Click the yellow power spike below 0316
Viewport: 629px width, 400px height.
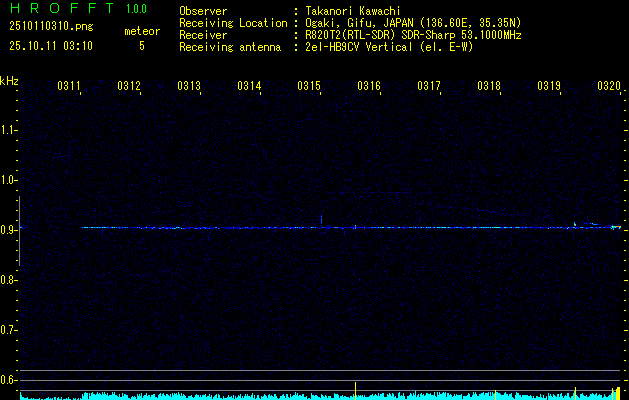coord(355,391)
